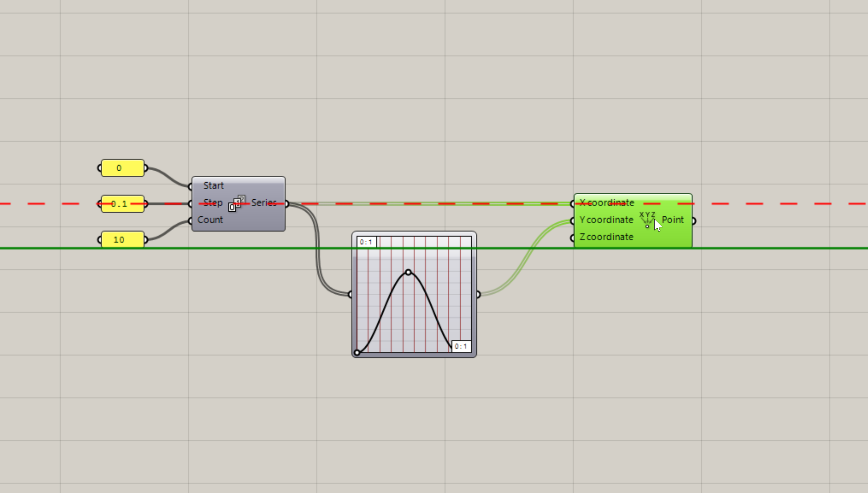Screen dimensions: 868x493
Task: Click output grip of the 10 panel
Action: (x=146, y=240)
